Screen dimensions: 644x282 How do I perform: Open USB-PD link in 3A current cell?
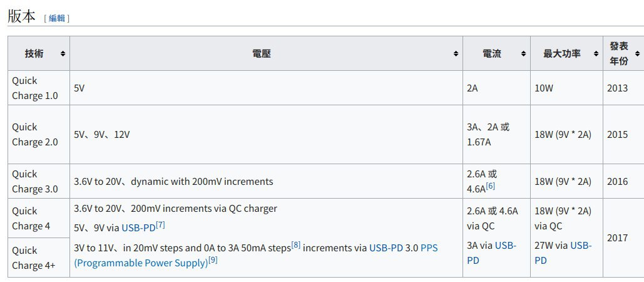click(x=491, y=253)
